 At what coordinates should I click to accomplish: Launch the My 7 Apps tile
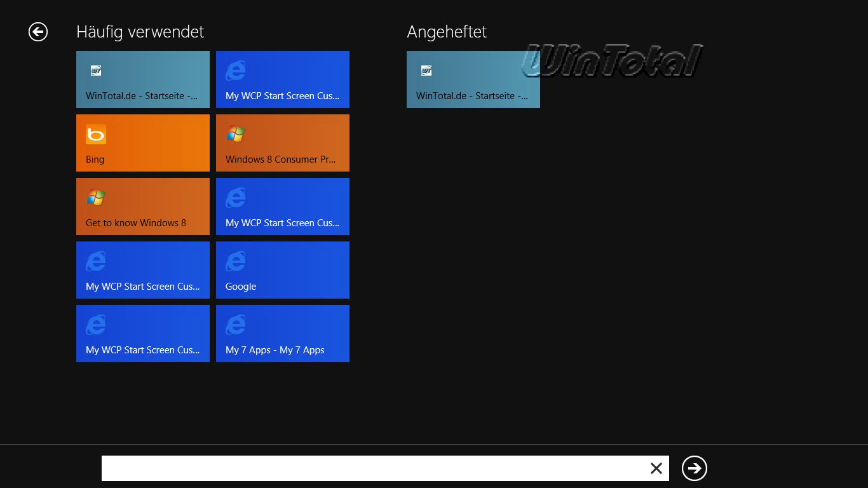[283, 334]
